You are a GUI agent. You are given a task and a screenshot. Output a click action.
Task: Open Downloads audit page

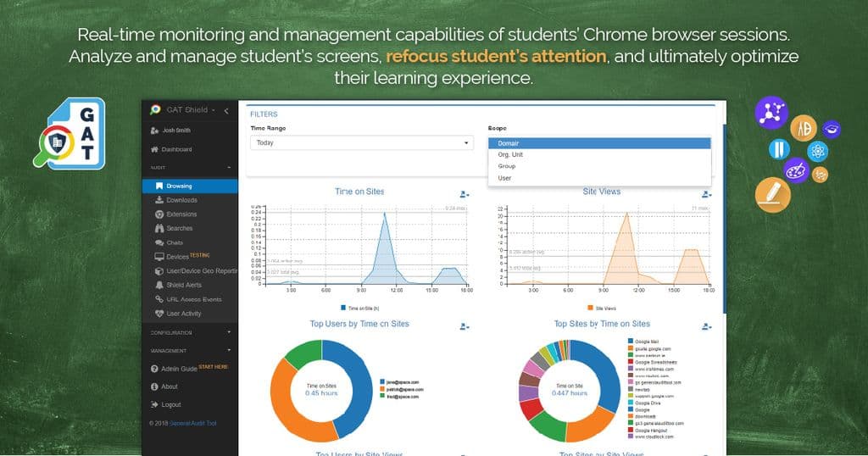point(181,200)
